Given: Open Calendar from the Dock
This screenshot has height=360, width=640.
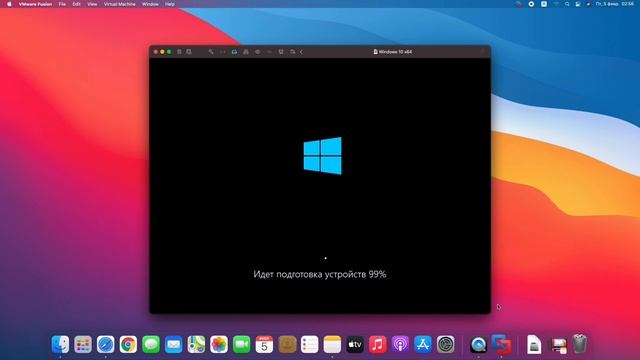Looking at the screenshot, I should (x=264, y=344).
